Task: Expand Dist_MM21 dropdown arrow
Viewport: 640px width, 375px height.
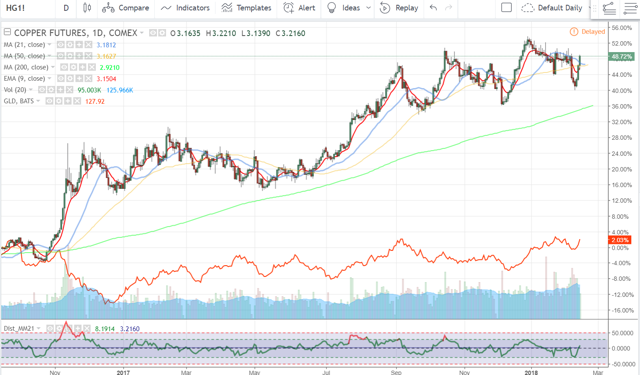Action: [x=38, y=328]
